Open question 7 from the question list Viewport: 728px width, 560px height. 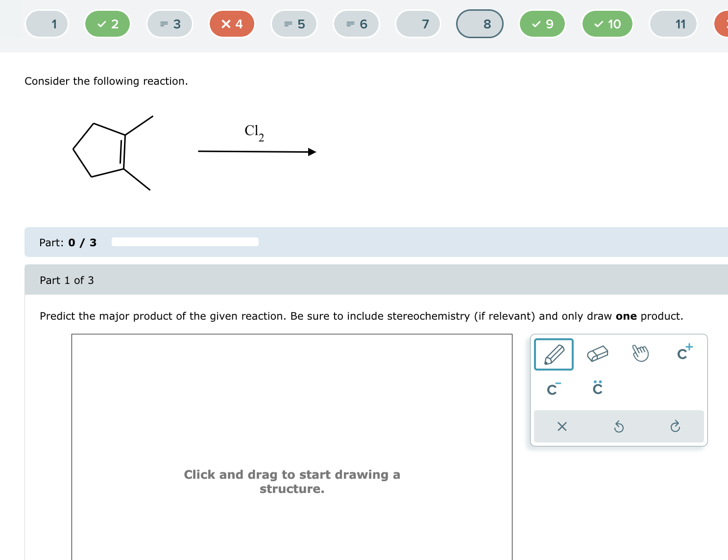coord(418,23)
